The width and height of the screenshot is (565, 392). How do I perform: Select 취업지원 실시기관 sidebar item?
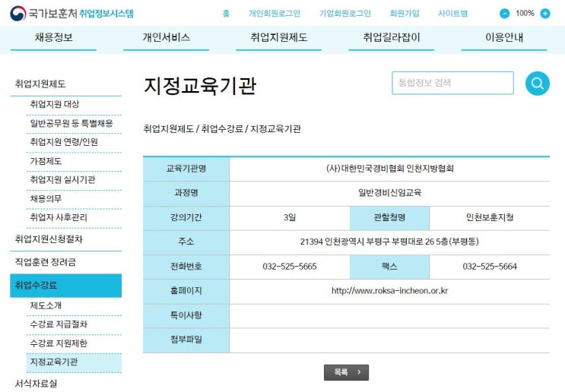(x=62, y=180)
